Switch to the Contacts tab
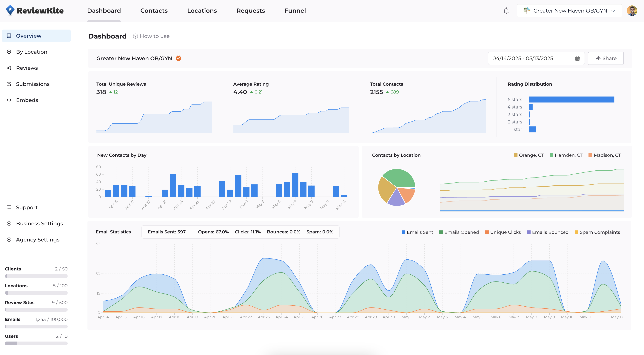Viewport: 644px width, 355px height. (x=154, y=11)
